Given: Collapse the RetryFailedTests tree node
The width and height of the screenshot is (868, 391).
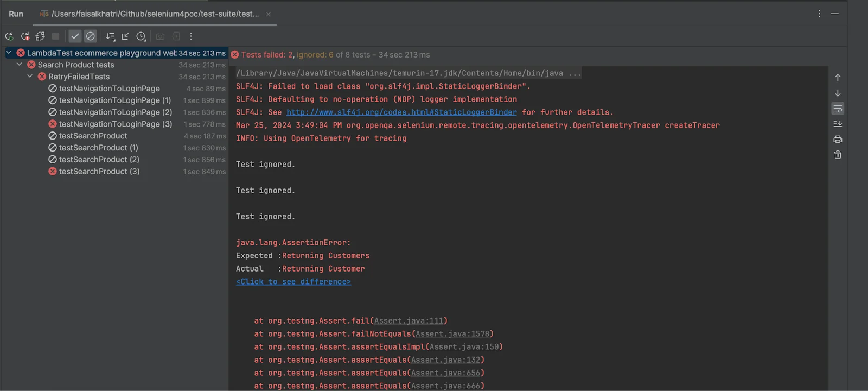Looking at the screenshot, I should point(30,77).
